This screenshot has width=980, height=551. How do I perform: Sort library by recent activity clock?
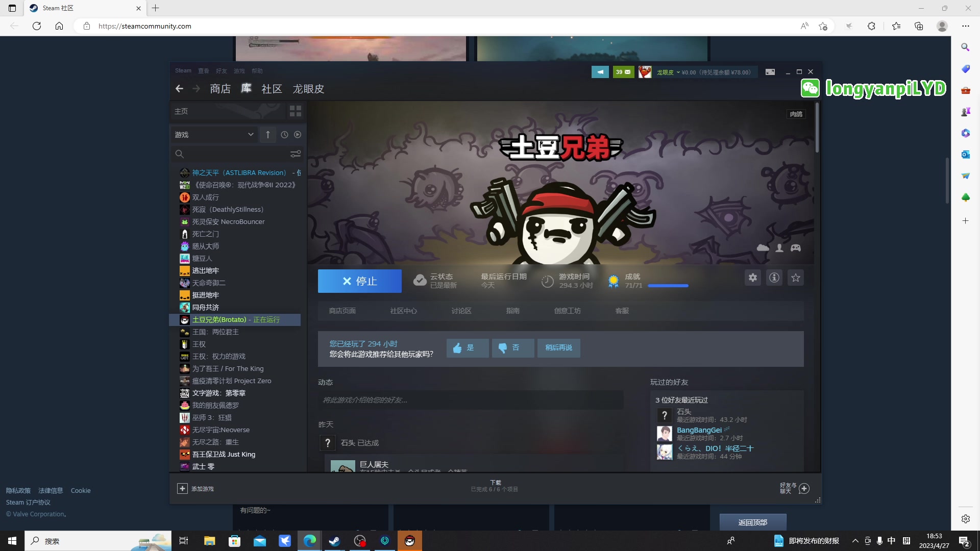(x=284, y=135)
